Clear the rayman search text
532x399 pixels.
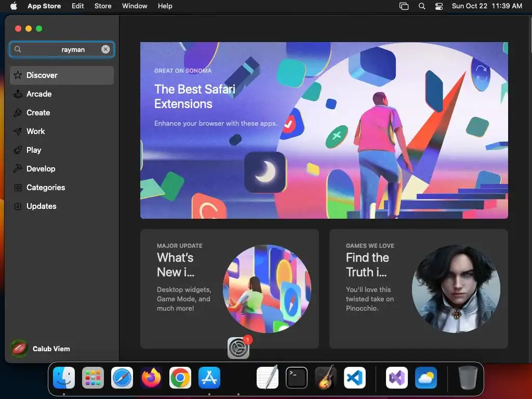click(x=105, y=49)
